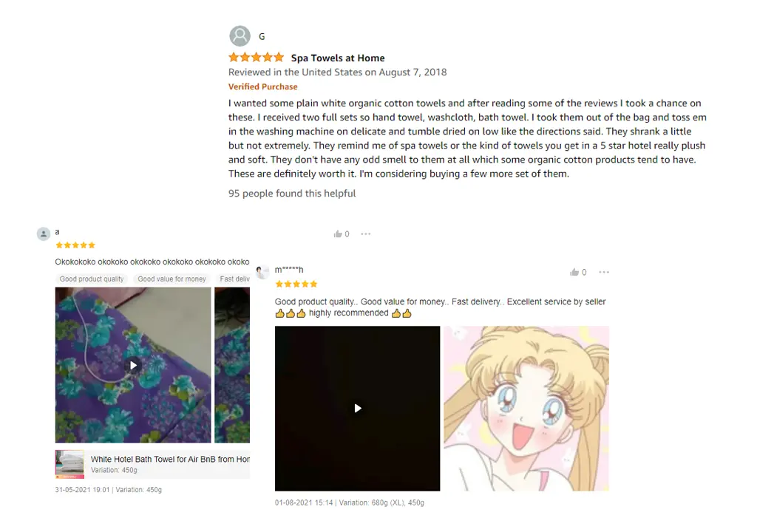Open three-dot options for m*****h review
The height and width of the screenshot is (532, 757).
(603, 272)
